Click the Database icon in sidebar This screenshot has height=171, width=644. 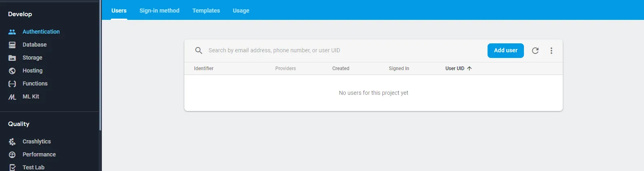point(12,45)
